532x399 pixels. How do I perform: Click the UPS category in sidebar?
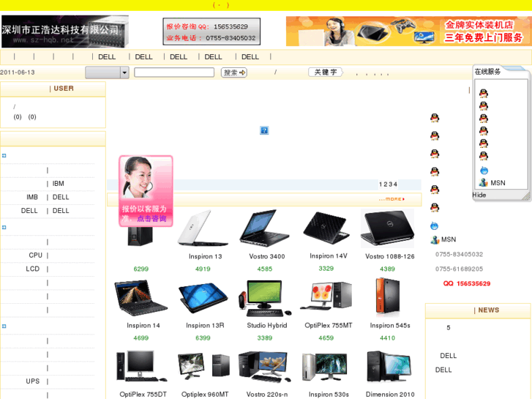tap(33, 381)
